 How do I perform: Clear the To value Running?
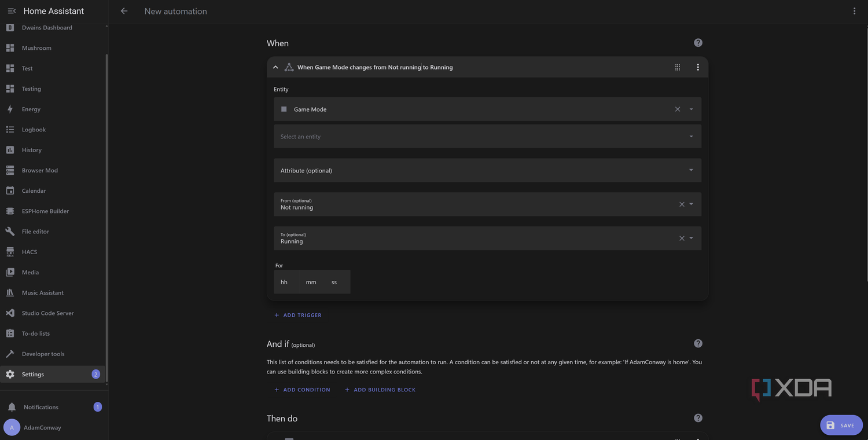pyautogui.click(x=682, y=238)
